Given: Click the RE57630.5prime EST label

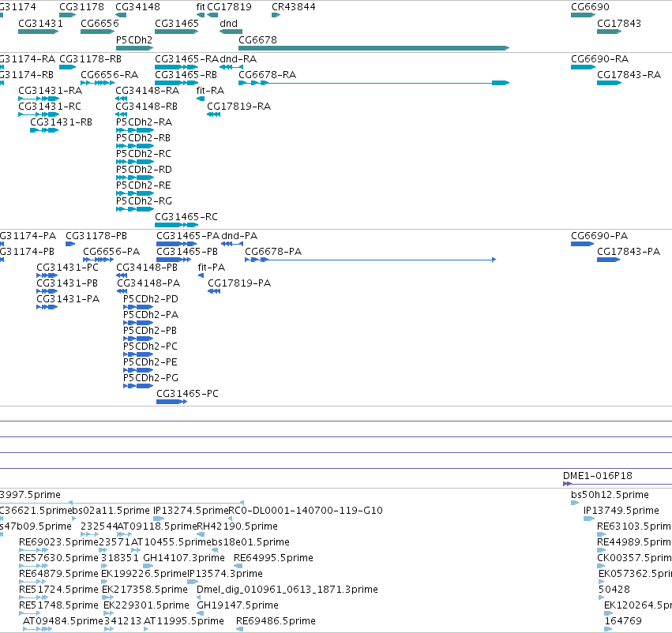Looking at the screenshot, I should (58, 559).
